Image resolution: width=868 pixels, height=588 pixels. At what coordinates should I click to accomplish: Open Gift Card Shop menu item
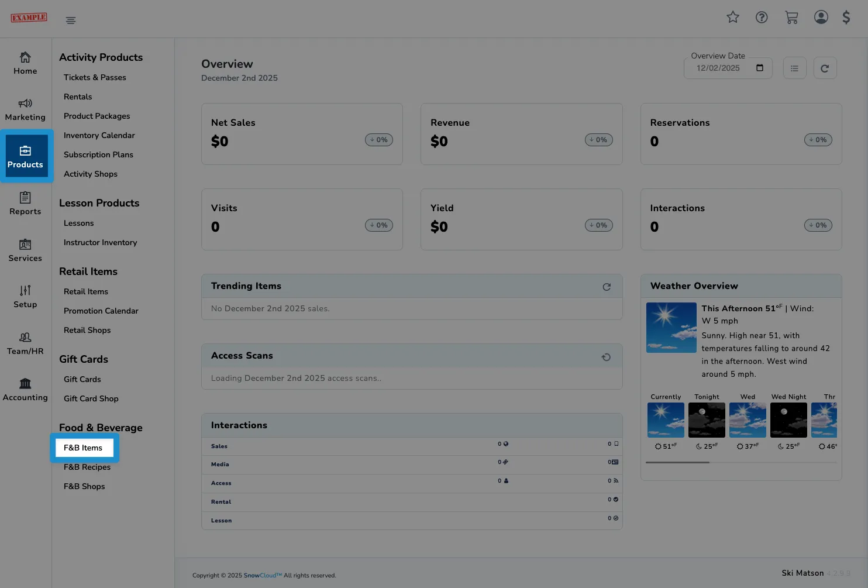[91, 398]
